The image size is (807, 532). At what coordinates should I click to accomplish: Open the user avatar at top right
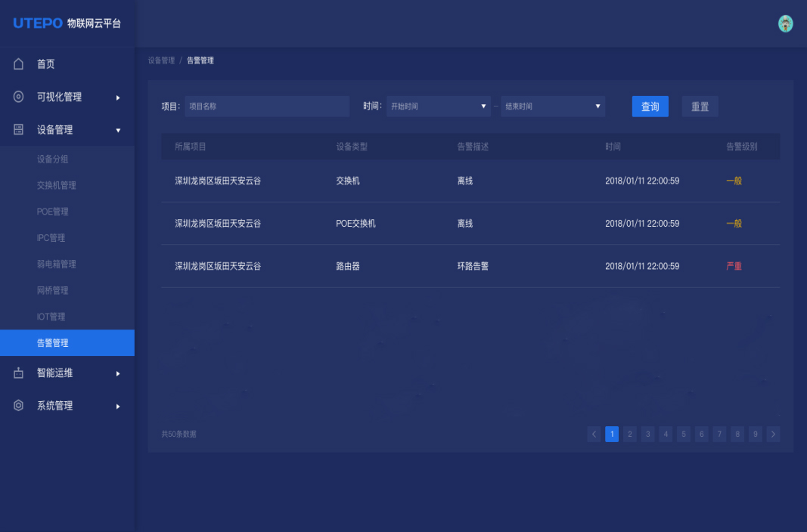785,23
